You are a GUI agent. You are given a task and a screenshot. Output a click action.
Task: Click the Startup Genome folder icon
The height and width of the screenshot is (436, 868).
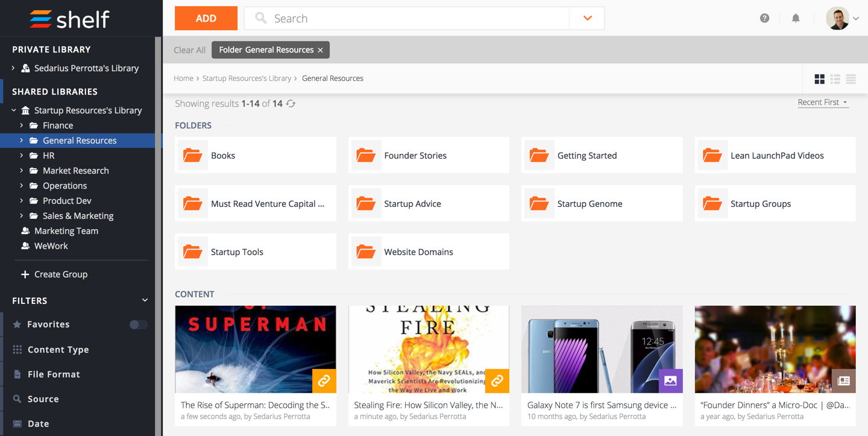click(x=538, y=203)
